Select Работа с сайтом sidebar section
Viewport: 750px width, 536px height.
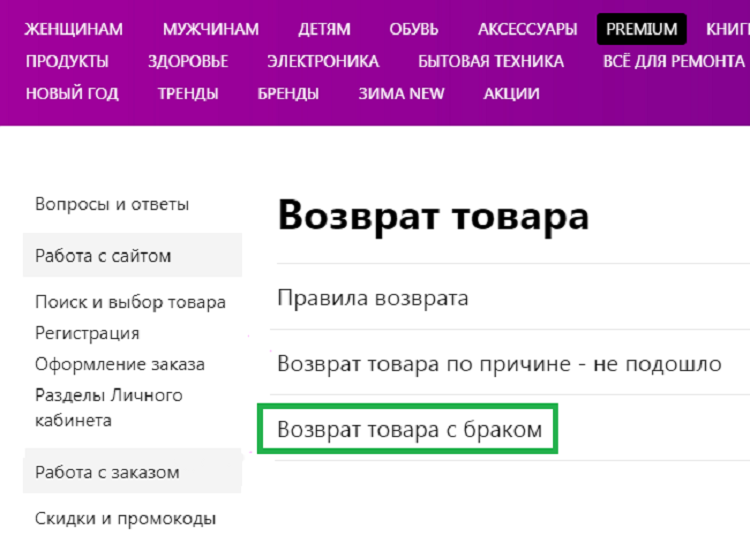(x=132, y=255)
